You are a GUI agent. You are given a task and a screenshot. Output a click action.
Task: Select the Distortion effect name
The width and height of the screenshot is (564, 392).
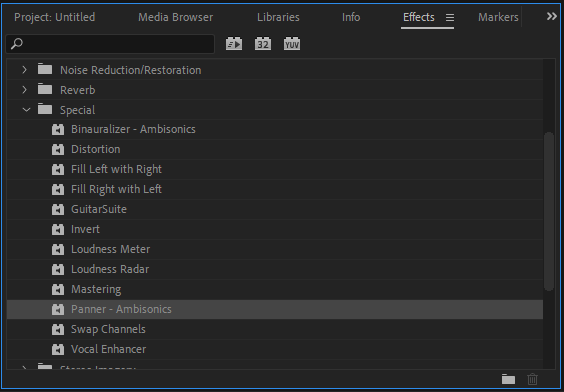pyautogui.click(x=96, y=149)
